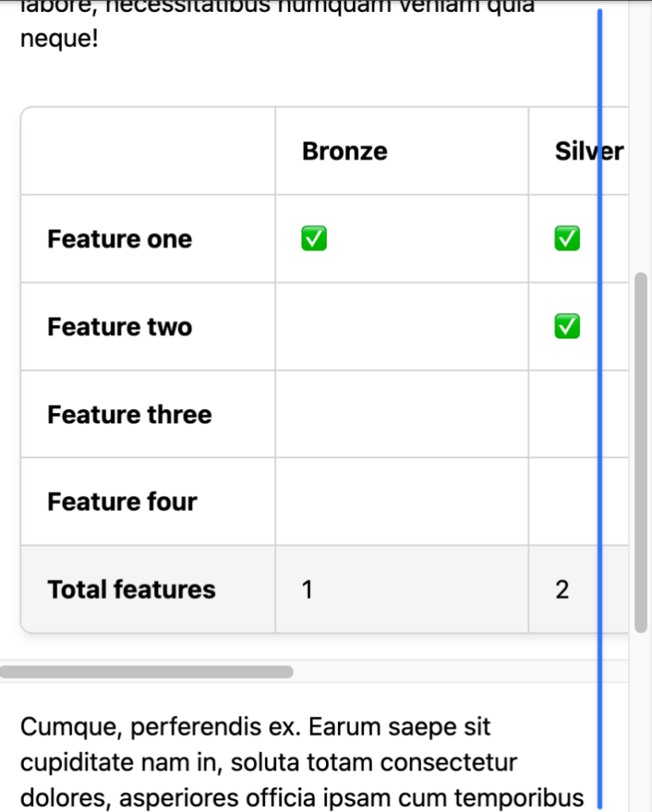Image resolution: width=652 pixels, height=812 pixels.
Task: Click the Silver Feature two green checkmark
Action: coord(567,327)
